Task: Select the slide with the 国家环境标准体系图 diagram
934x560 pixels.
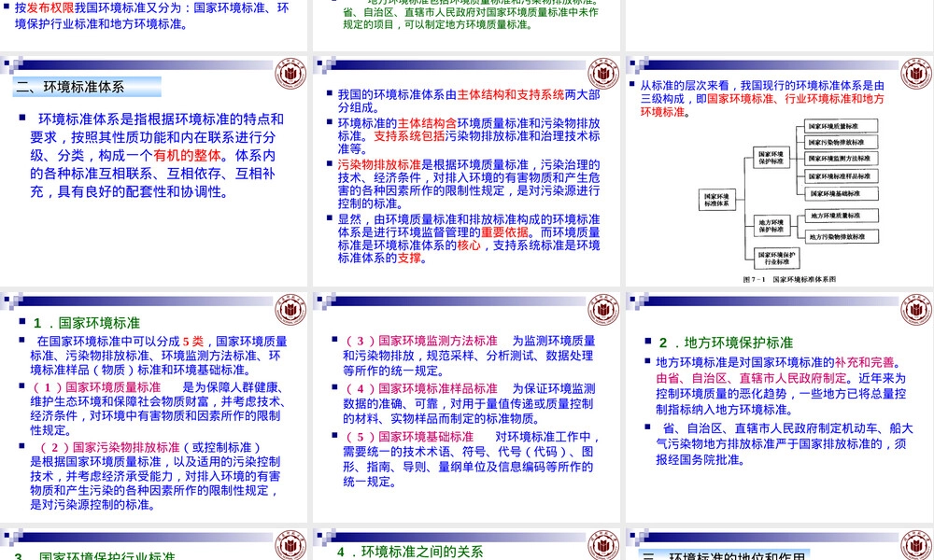Action: coord(780,171)
